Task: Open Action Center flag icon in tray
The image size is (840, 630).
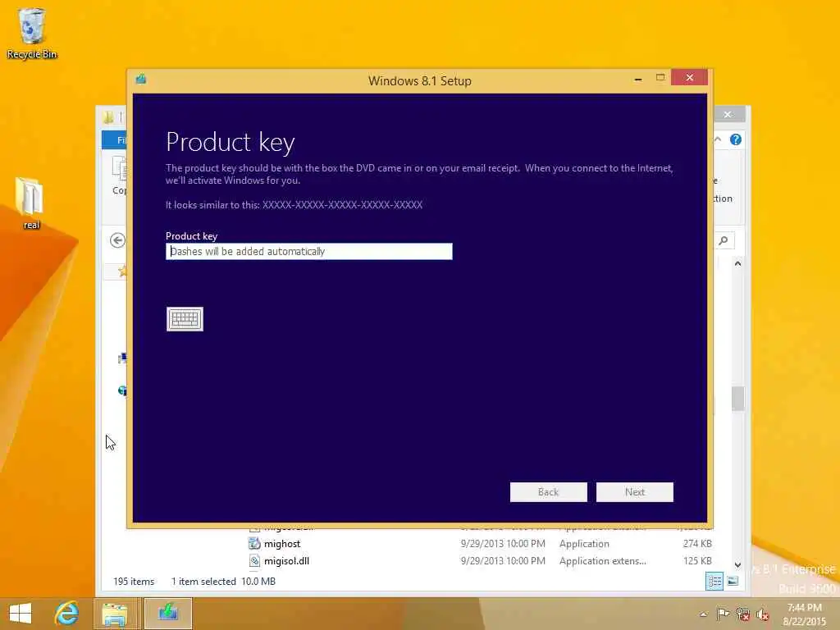Action: tap(722, 614)
